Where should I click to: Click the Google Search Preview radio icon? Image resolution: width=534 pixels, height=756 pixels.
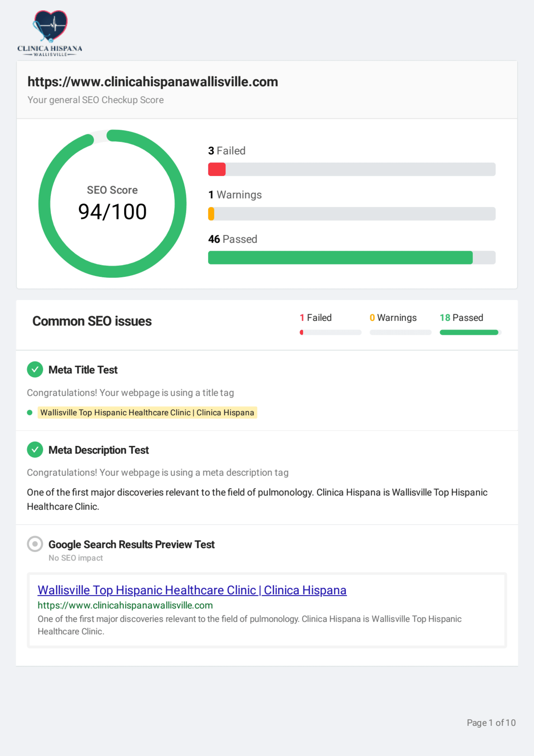(35, 544)
